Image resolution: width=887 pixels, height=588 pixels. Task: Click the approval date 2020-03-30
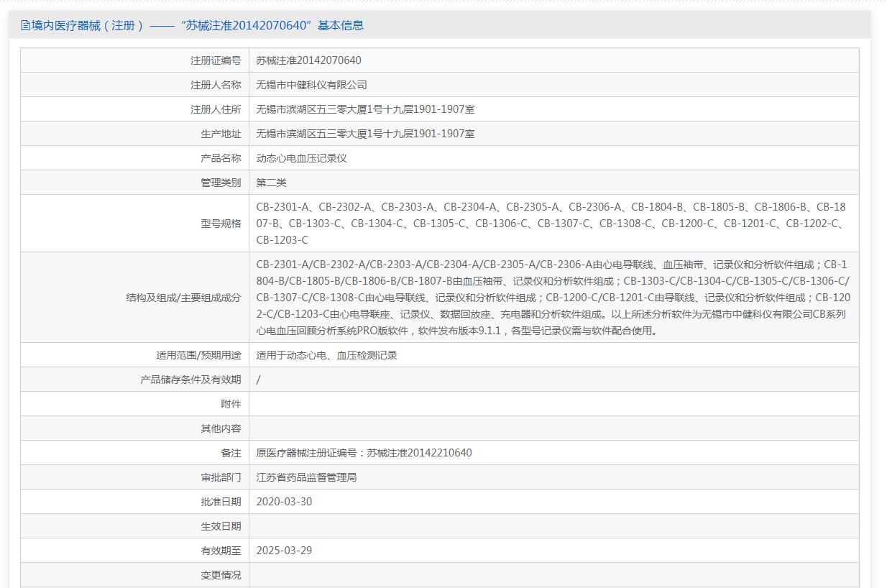[284, 502]
